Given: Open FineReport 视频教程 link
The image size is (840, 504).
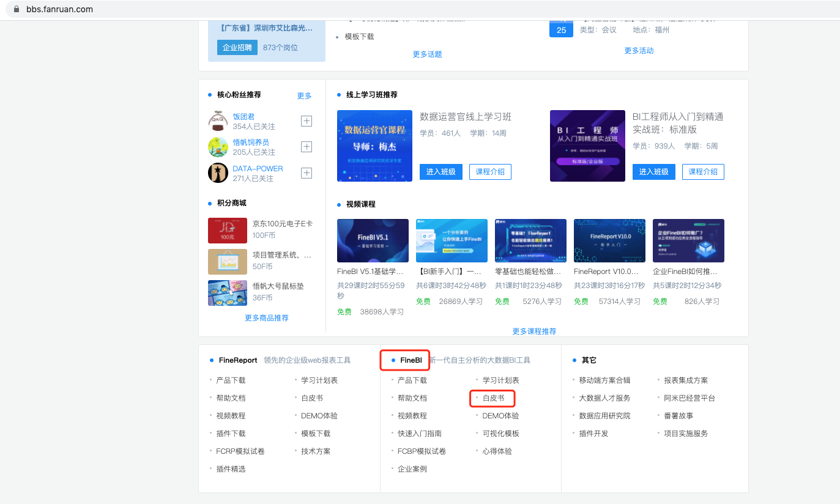Looking at the screenshot, I should click(x=231, y=416).
